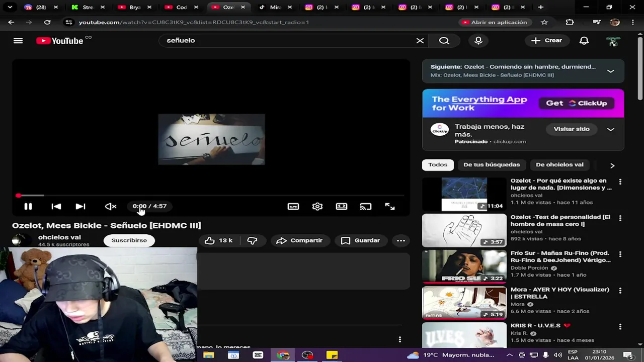The image size is (644, 362).
Task: Toggle subtitles in the video player
Action: click(293, 207)
